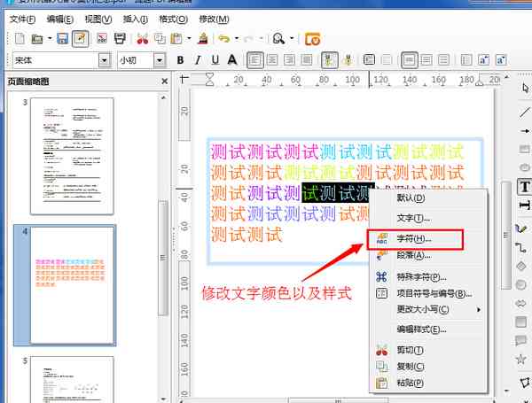Screen dimensions: 532x403
Task: Open the 格式(O) menu
Action: (x=174, y=19)
